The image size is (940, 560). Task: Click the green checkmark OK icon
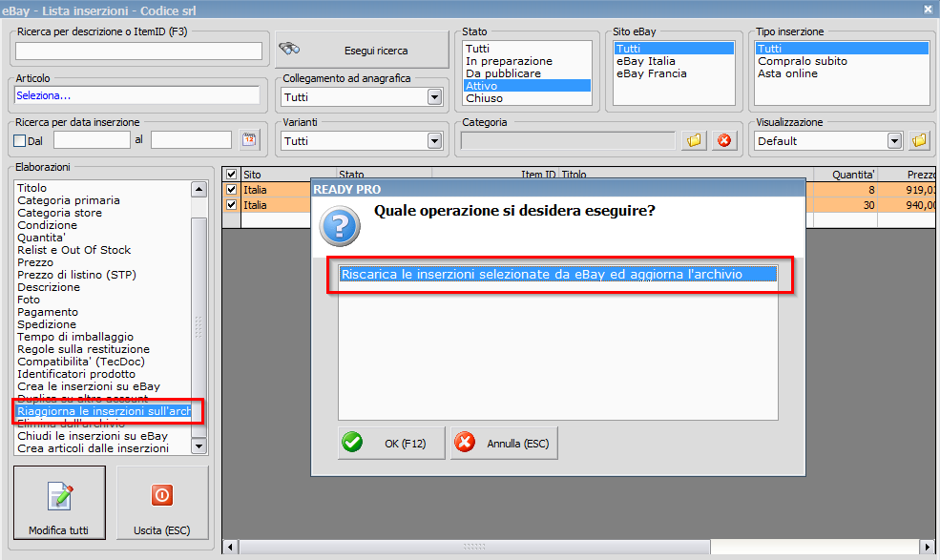click(352, 443)
